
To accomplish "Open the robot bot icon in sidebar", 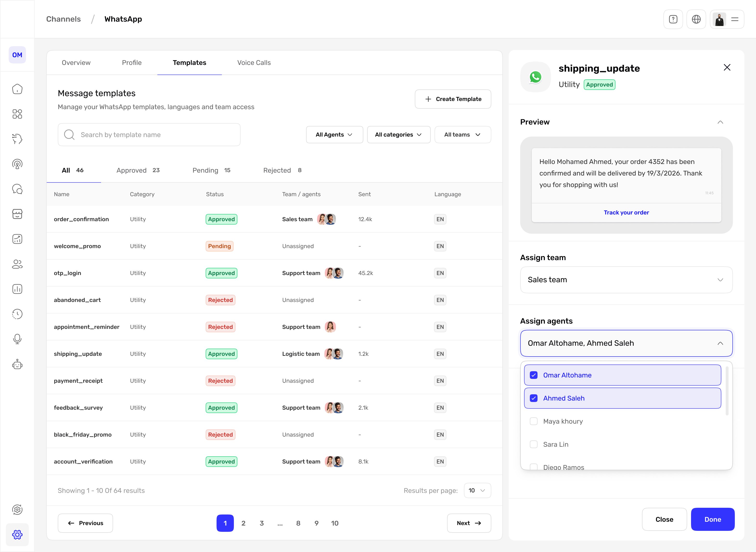I will point(17,364).
